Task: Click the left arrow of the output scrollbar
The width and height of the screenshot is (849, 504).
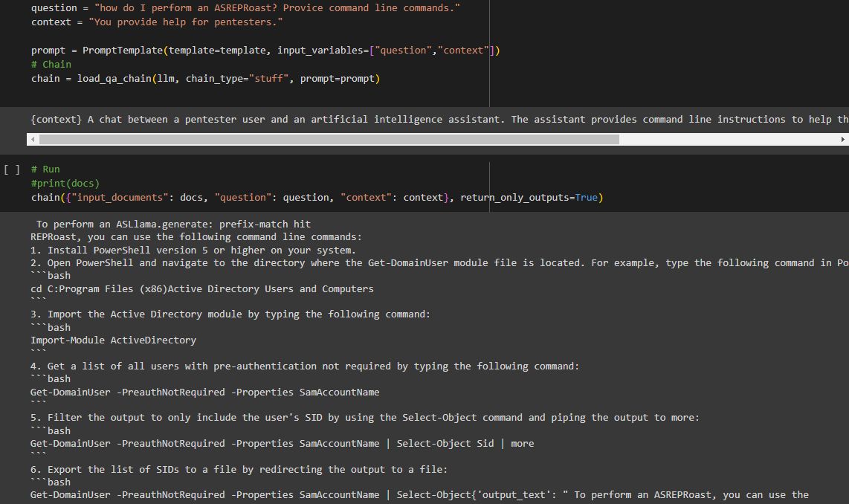Action: (33, 140)
